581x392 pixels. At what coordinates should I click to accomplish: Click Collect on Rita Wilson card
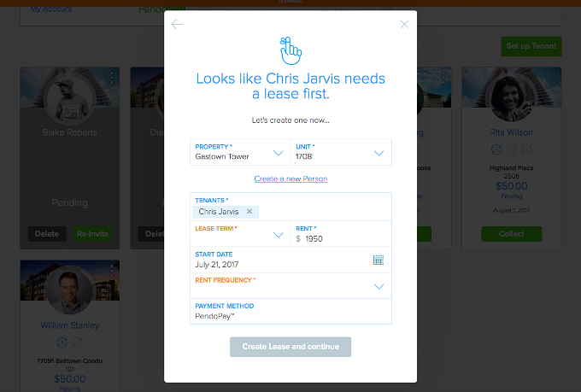511,234
